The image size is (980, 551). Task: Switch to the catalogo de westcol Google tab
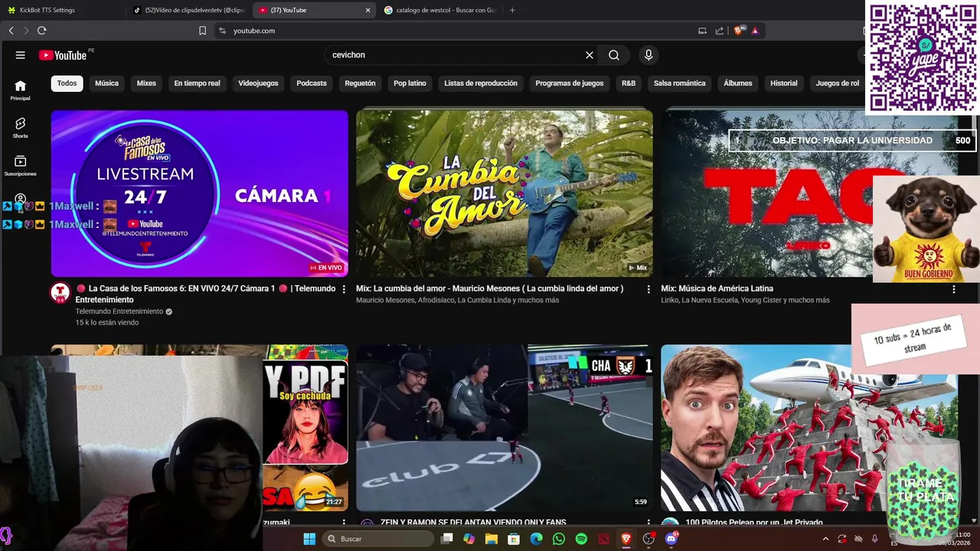(x=441, y=10)
